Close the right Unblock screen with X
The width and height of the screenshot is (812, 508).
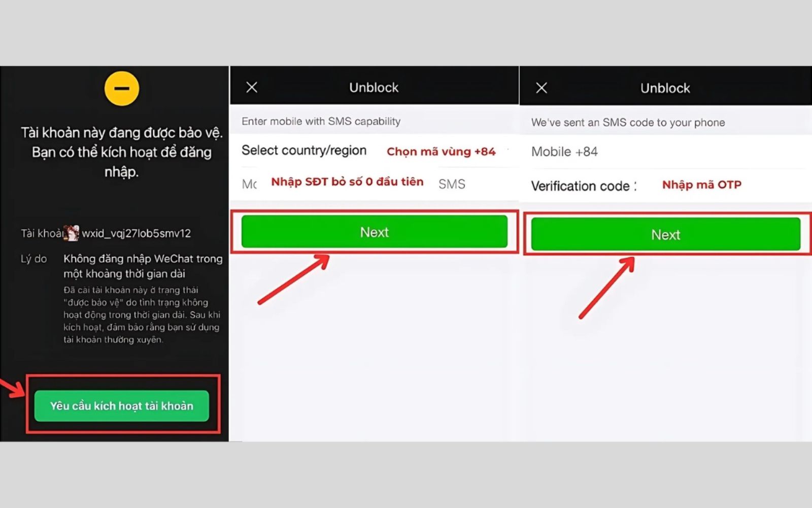pos(542,88)
